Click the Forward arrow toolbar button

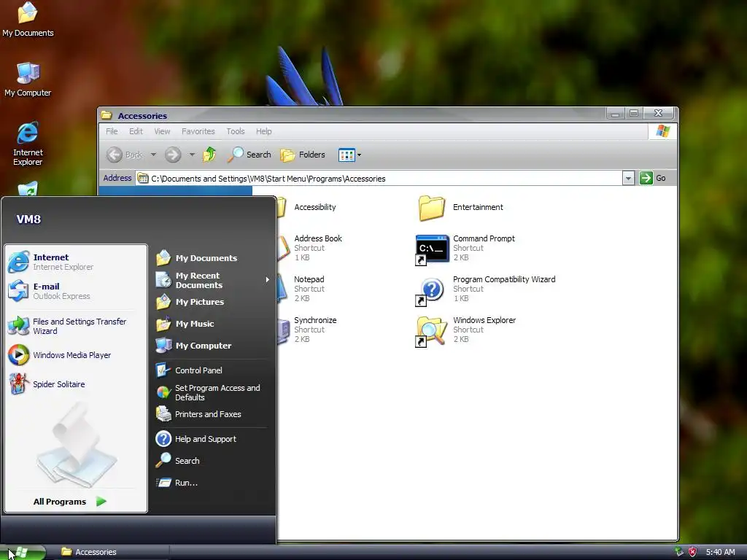(173, 155)
